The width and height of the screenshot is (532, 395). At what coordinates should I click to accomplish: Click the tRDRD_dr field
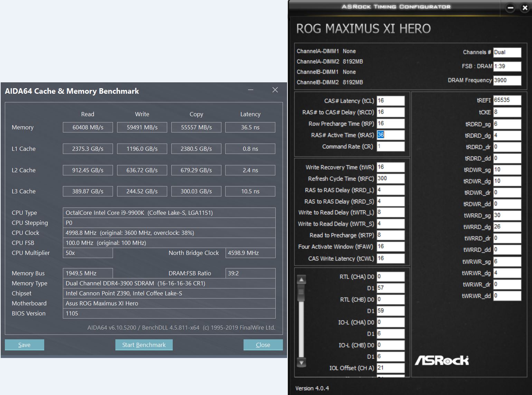point(507,147)
